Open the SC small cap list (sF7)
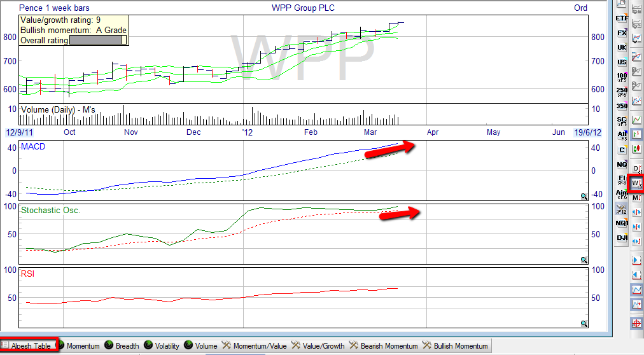The image size is (644, 355). click(622, 121)
